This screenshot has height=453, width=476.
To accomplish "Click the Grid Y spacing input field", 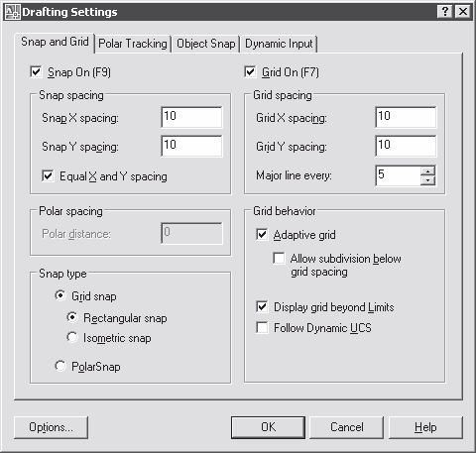I will [406, 146].
